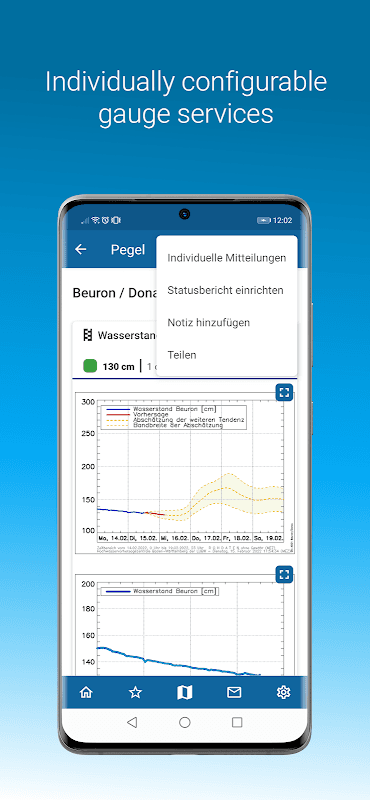Tap the 12:02 clock in status bar
The width and height of the screenshot is (370, 800).
point(282,220)
